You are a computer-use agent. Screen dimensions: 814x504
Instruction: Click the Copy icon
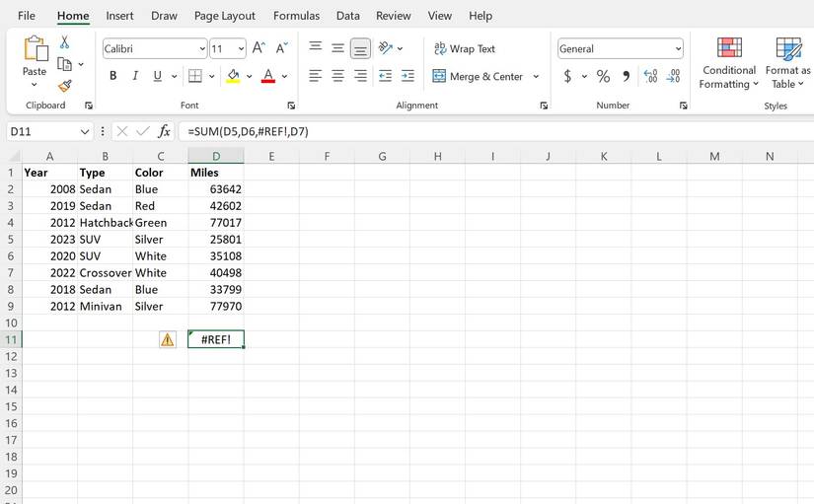64,64
